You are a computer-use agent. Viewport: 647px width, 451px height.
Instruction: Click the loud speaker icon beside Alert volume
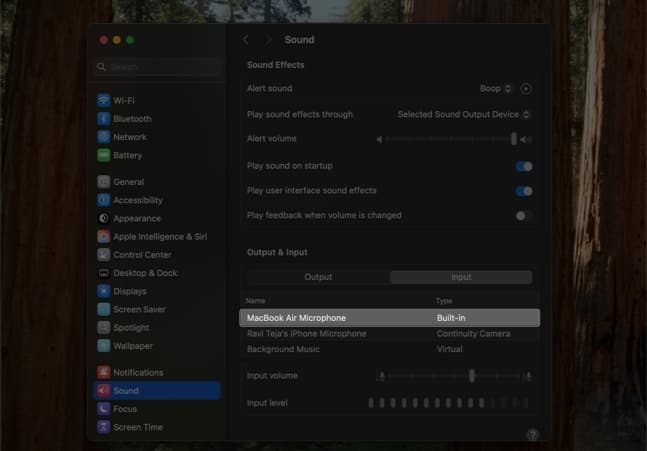(x=526, y=139)
